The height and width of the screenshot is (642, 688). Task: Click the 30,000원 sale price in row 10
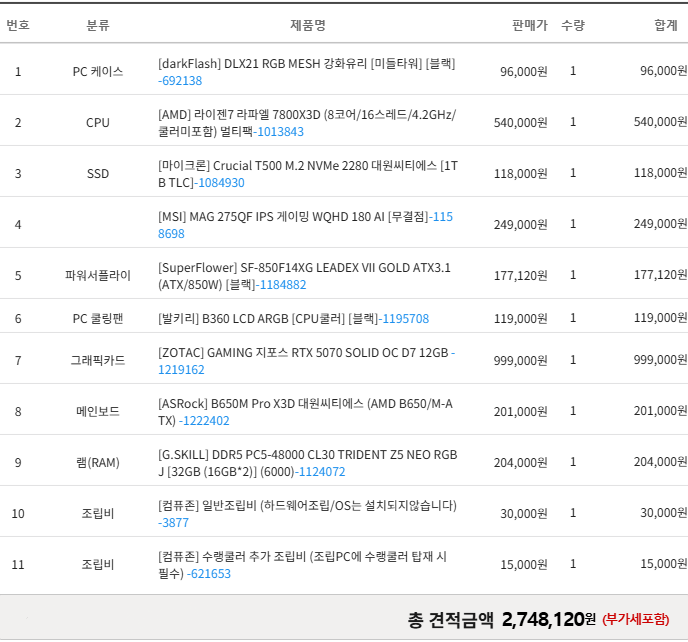[524, 513]
